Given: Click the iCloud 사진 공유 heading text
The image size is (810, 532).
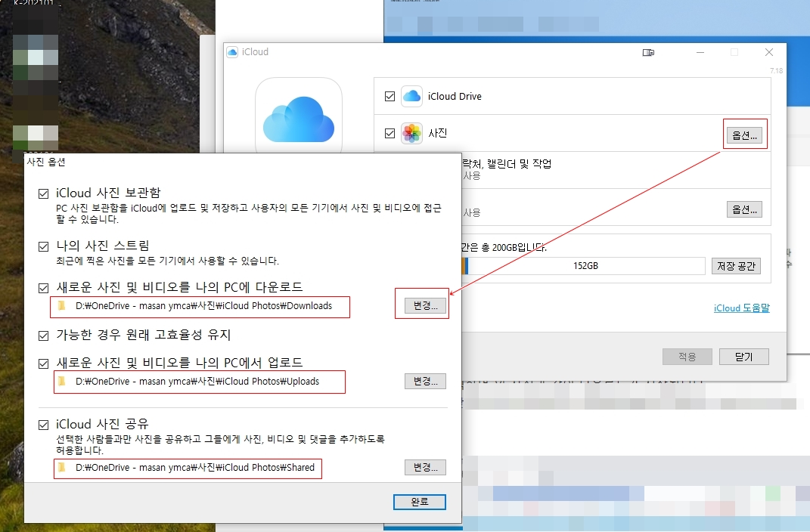Looking at the screenshot, I should pyautogui.click(x=102, y=424).
